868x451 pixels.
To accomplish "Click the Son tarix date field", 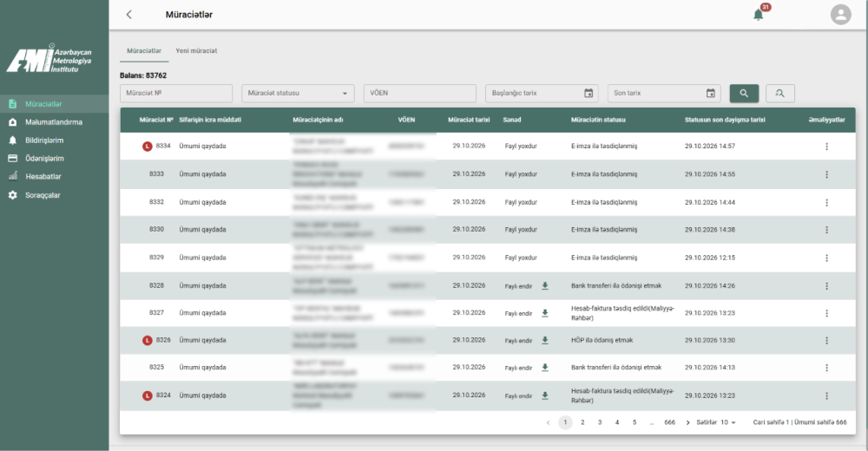I will pyautogui.click(x=664, y=93).
